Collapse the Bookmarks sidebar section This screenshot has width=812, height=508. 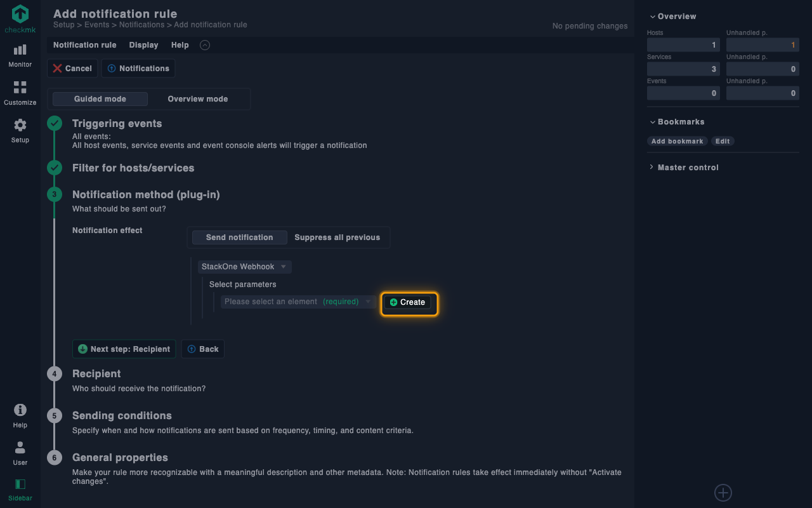coord(677,122)
